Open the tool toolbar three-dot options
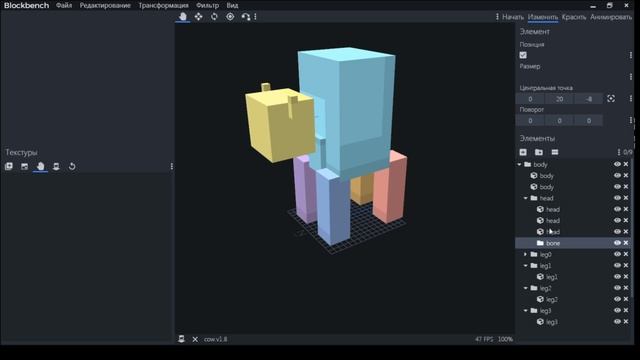Screen dimensions: 640x360 (x=256, y=17)
